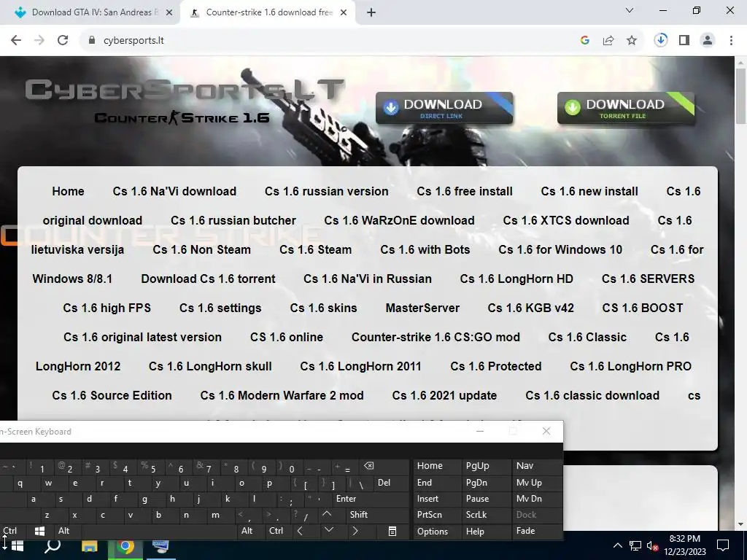
Task: Click the context menu key on On-Screen Keyboard
Action: (392, 531)
